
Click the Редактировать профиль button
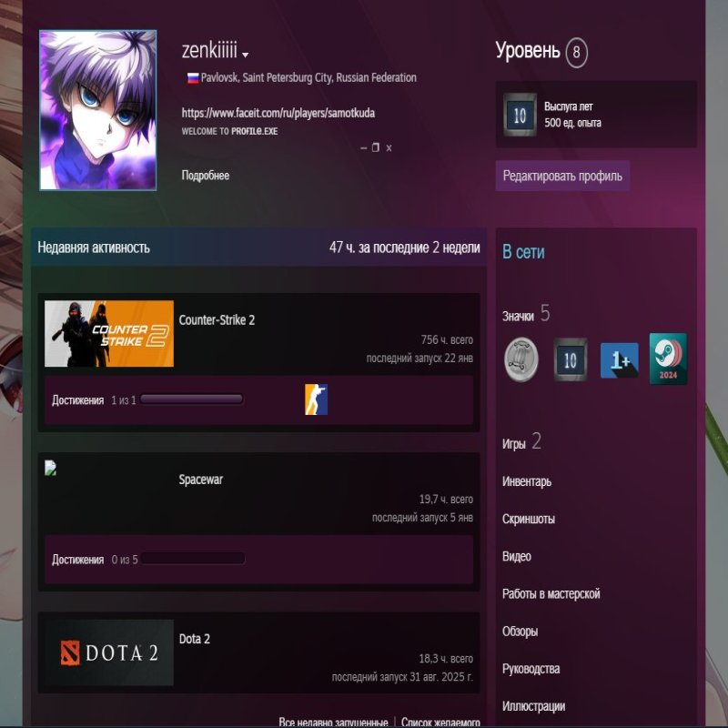tap(562, 177)
